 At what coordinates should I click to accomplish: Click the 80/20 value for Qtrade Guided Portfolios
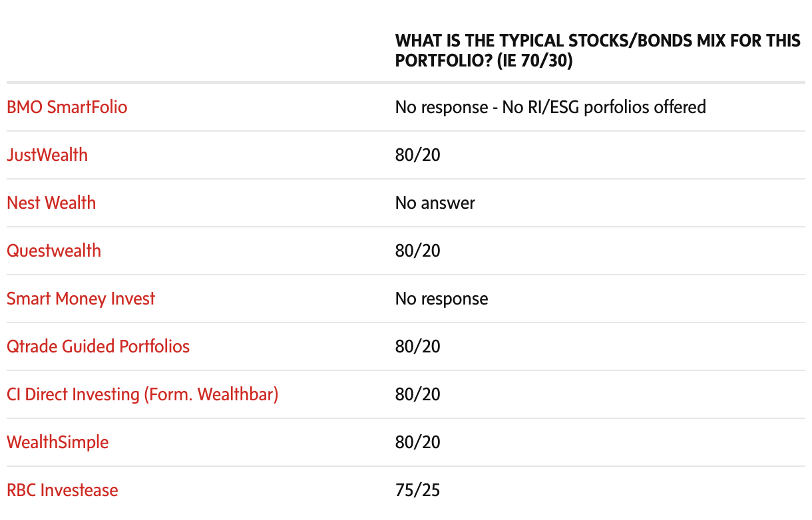tap(418, 346)
